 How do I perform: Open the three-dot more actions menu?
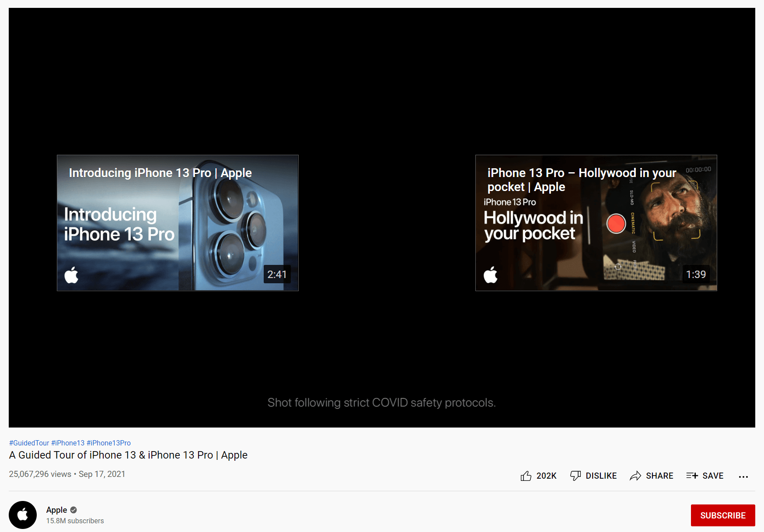pos(743,476)
